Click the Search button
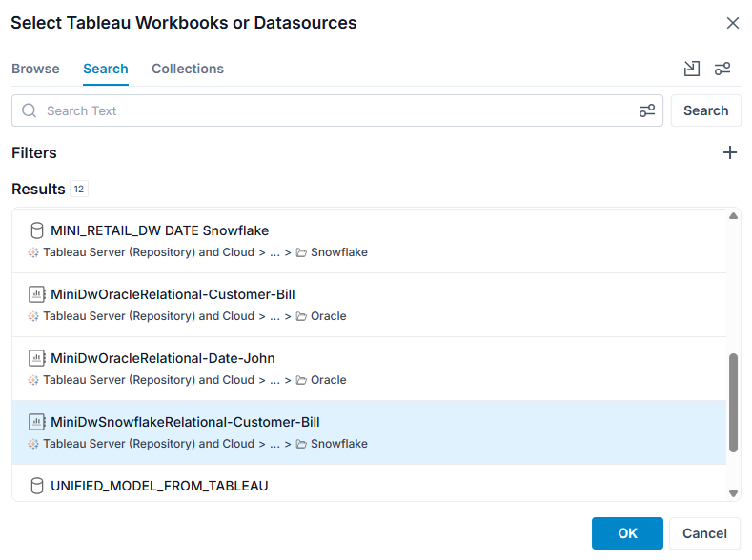 tap(705, 110)
